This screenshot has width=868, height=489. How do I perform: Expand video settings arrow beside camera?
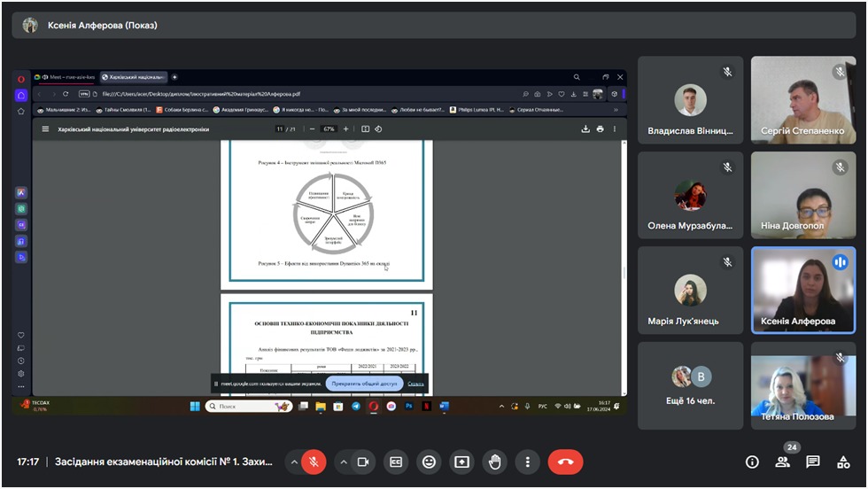[343, 462]
